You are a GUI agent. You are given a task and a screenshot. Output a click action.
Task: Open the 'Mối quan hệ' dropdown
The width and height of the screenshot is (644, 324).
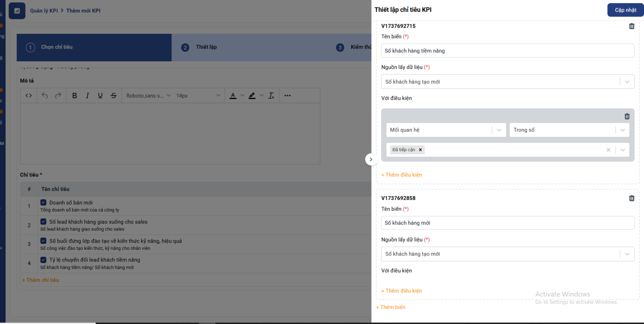446,130
